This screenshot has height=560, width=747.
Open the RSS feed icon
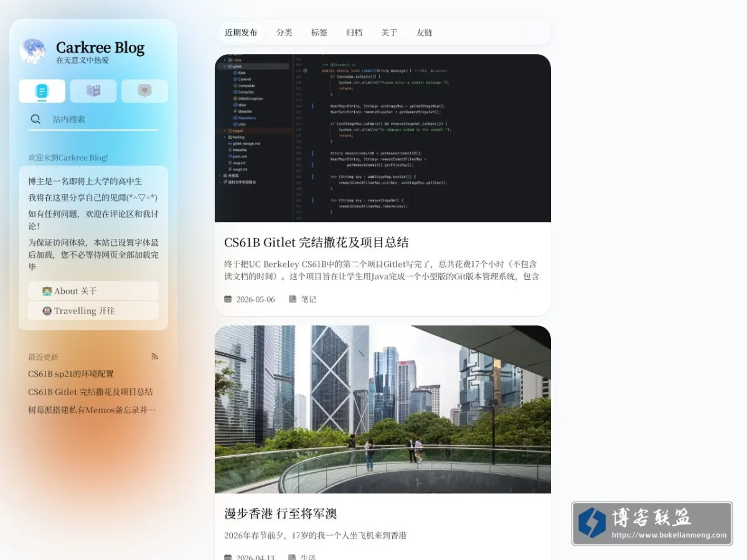pos(154,357)
